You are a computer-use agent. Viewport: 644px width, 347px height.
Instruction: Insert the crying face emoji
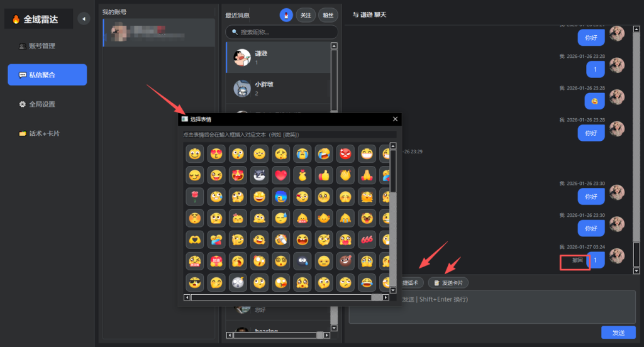(303, 154)
